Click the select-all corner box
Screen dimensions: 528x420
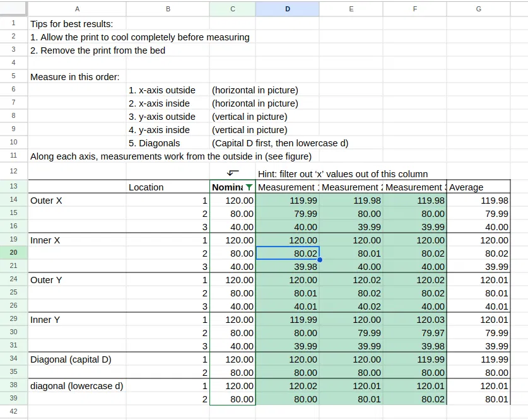13,9
